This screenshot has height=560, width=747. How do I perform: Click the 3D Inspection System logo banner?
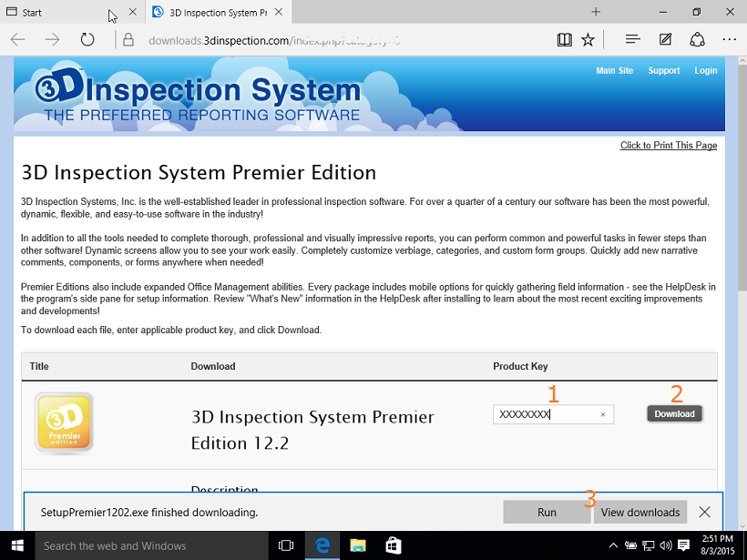point(198,95)
